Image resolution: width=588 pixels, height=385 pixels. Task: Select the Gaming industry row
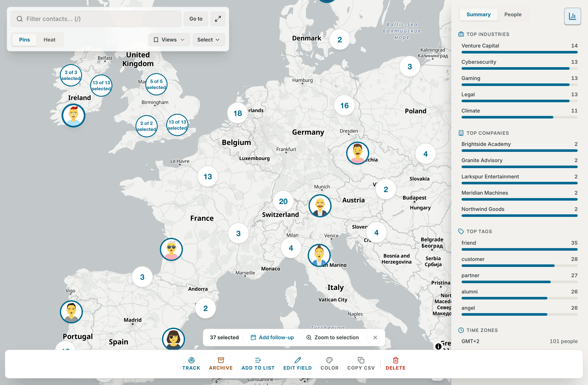519,81
